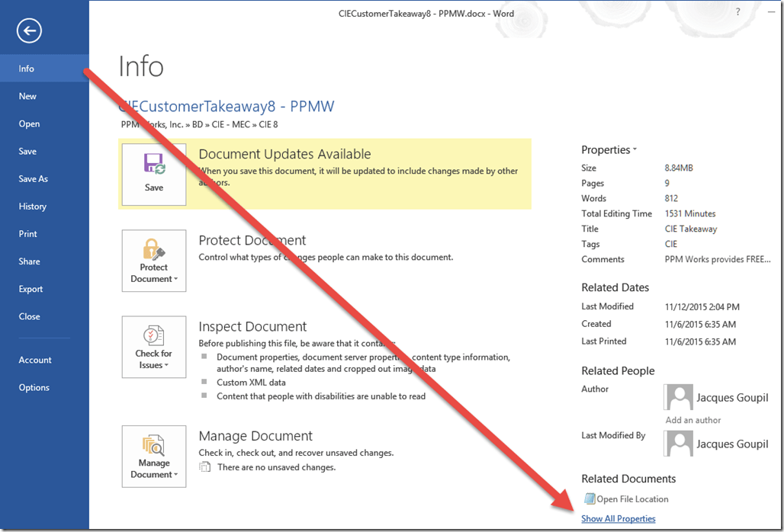Select New in the backstage menu
This screenshot has width=784, height=532.
[44, 96]
